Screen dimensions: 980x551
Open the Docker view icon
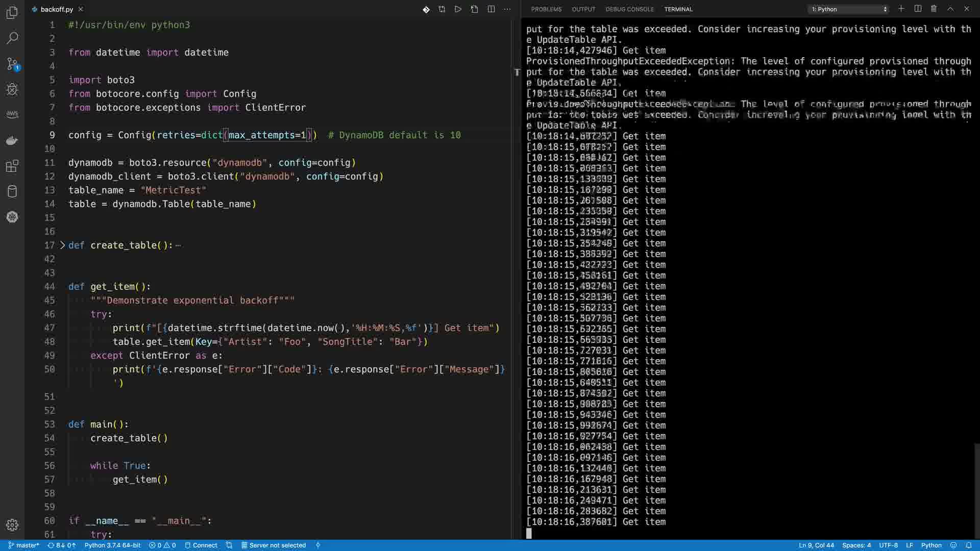pyautogui.click(x=12, y=140)
